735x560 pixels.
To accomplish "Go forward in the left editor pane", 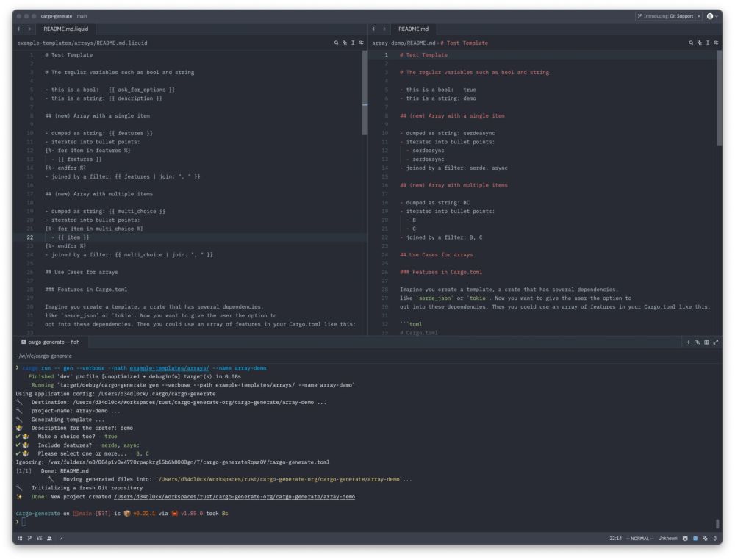I will (29, 29).
